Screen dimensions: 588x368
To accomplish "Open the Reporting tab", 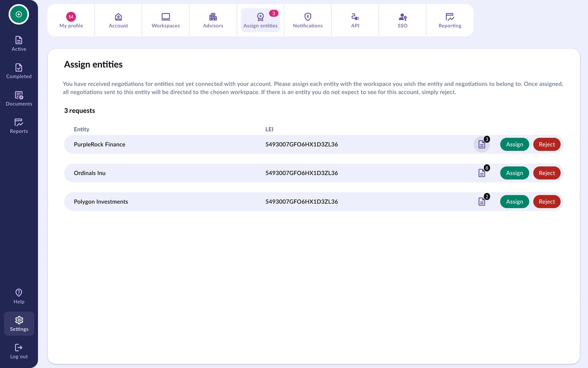I will (x=450, y=21).
